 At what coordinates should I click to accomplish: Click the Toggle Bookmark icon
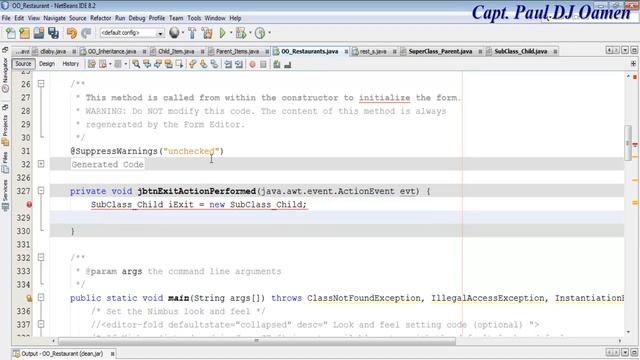point(214,64)
